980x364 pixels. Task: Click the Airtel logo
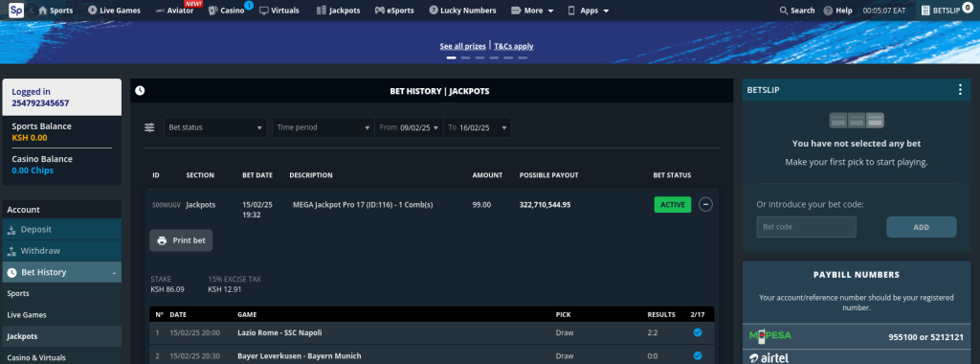point(768,358)
